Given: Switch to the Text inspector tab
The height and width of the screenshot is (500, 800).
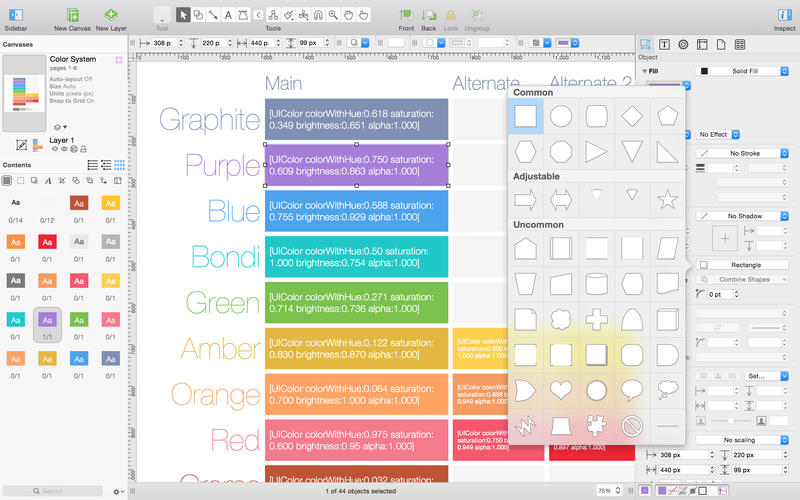Looking at the screenshot, I should 664,45.
